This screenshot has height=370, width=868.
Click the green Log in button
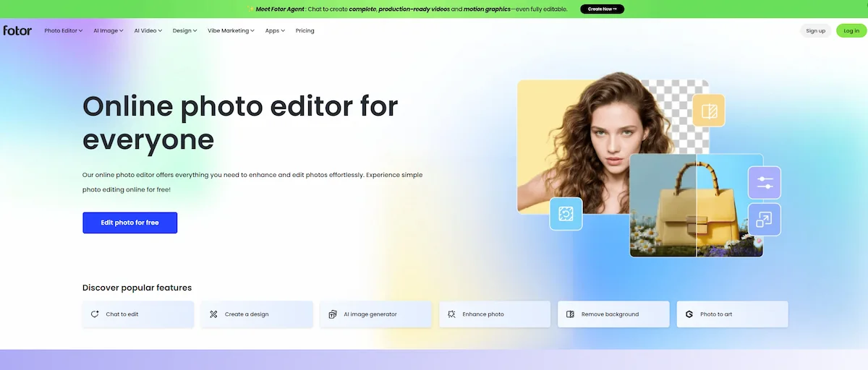pyautogui.click(x=851, y=30)
